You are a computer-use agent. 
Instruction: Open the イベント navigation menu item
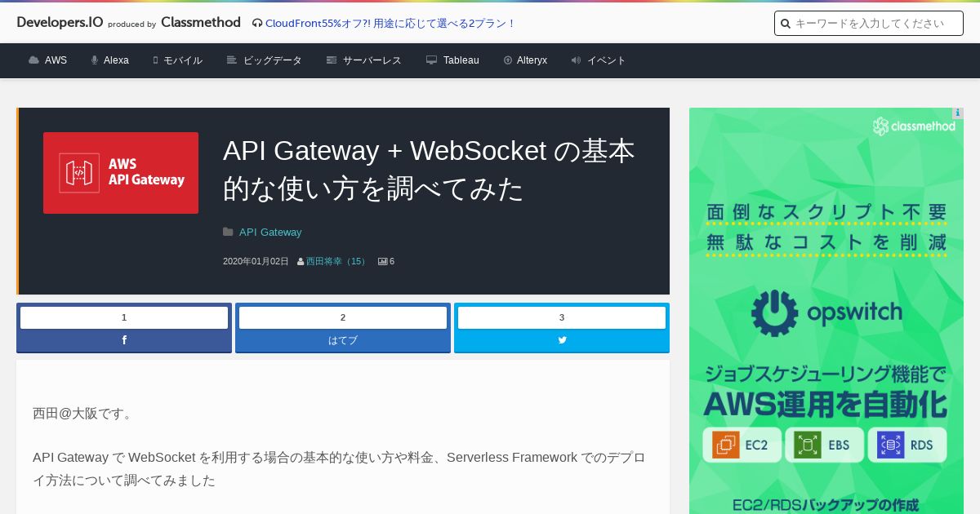pos(607,60)
